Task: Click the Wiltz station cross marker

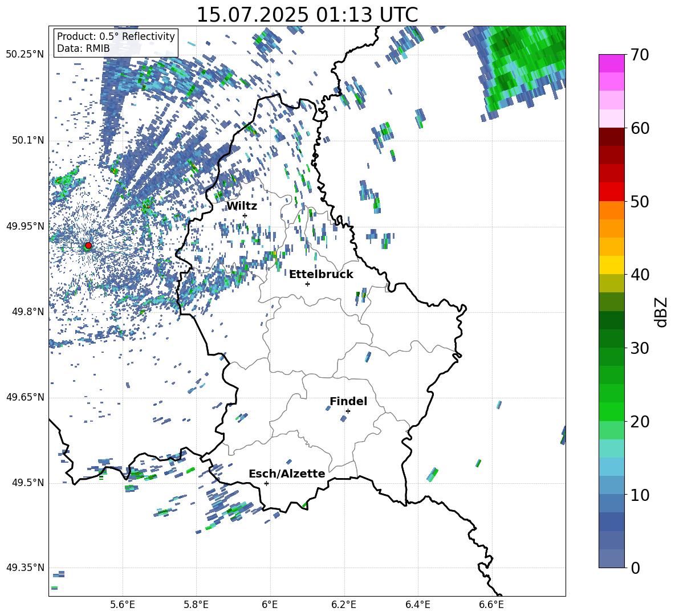Action: coord(245,215)
